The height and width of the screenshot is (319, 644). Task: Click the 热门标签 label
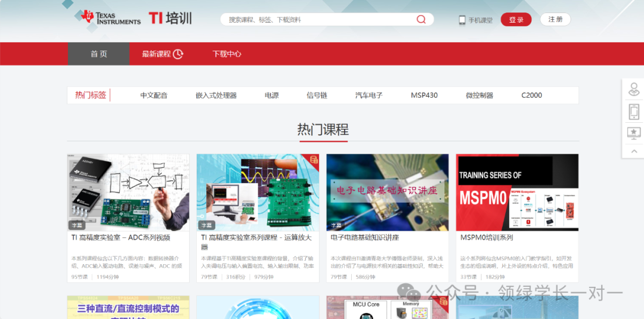(91, 95)
